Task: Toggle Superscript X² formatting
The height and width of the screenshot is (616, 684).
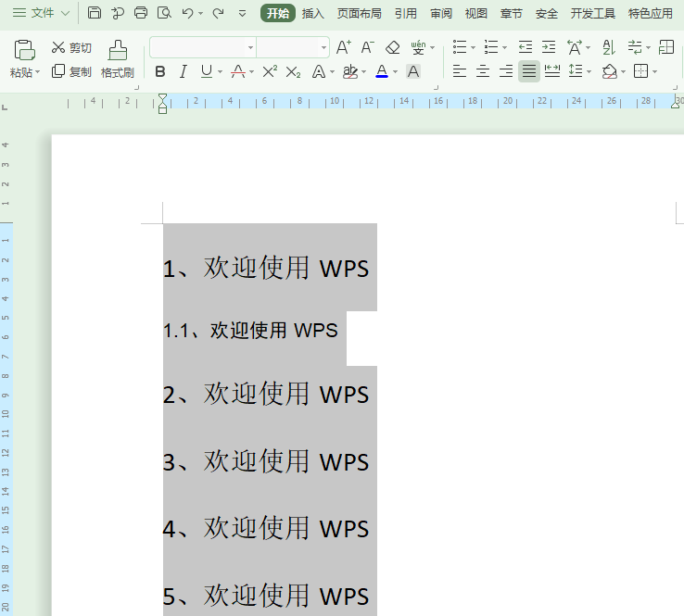Action: pyautogui.click(x=270, y=71)
